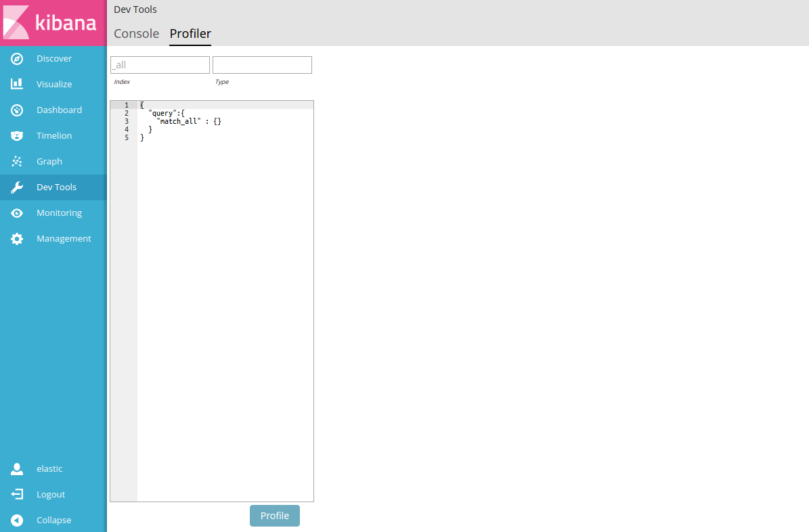
Task: Click line number 3 in editor gutter
Action: coord(126,120)
